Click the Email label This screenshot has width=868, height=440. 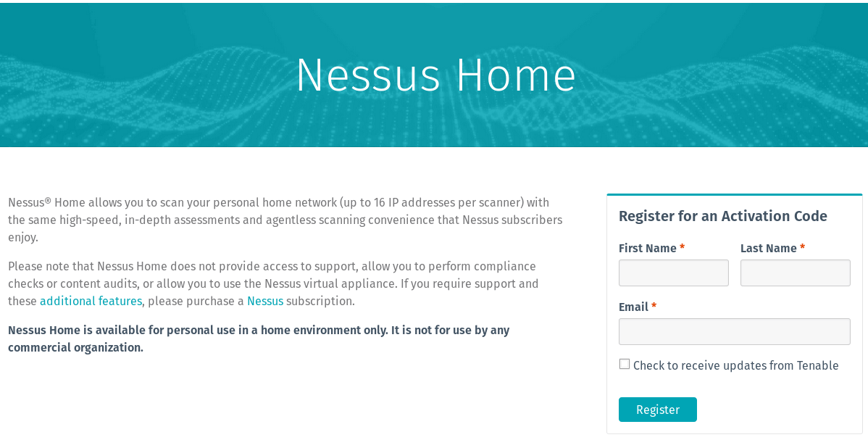[x=634, y=307]
